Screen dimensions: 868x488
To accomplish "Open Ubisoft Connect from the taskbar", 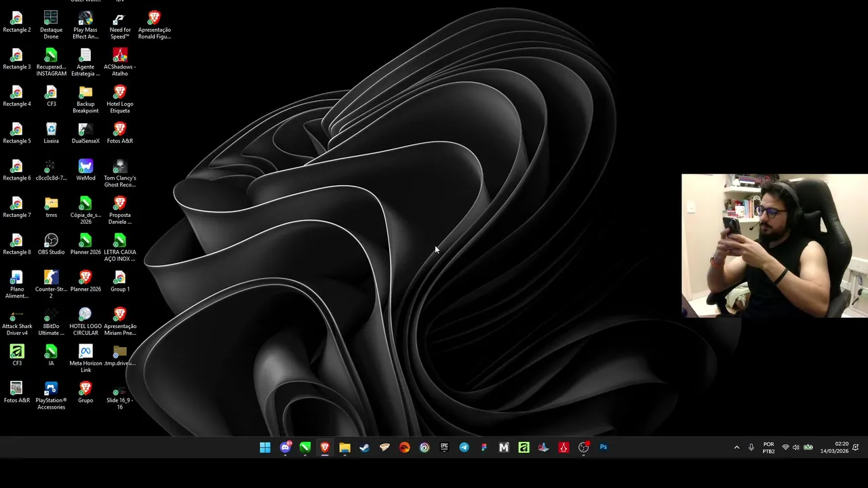I will point(425,447).
